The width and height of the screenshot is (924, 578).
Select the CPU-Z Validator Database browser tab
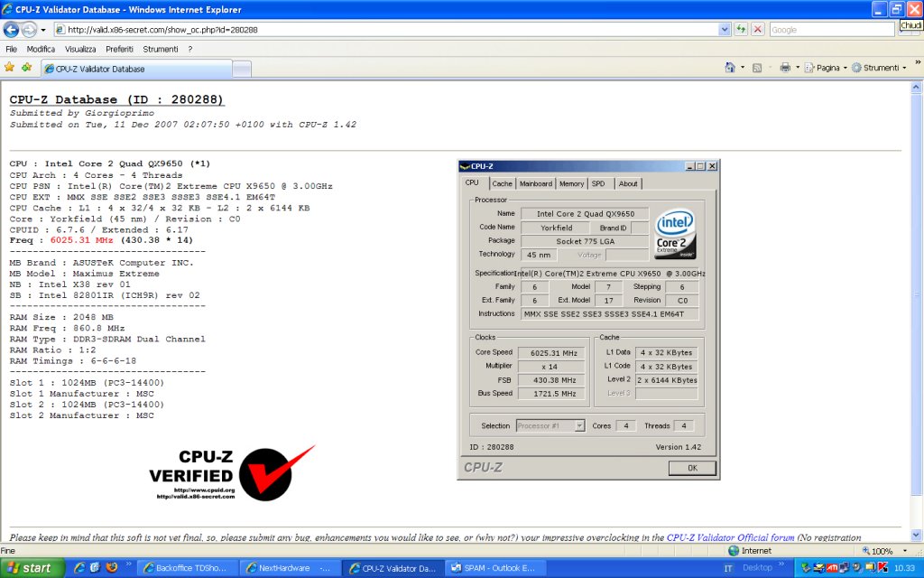click(x=136, y=69)
